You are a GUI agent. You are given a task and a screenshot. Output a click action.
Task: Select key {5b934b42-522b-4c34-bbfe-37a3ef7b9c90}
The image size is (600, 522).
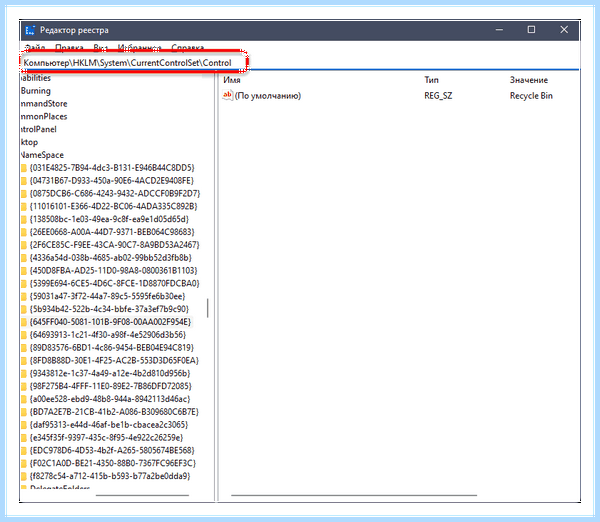[109, 309]
